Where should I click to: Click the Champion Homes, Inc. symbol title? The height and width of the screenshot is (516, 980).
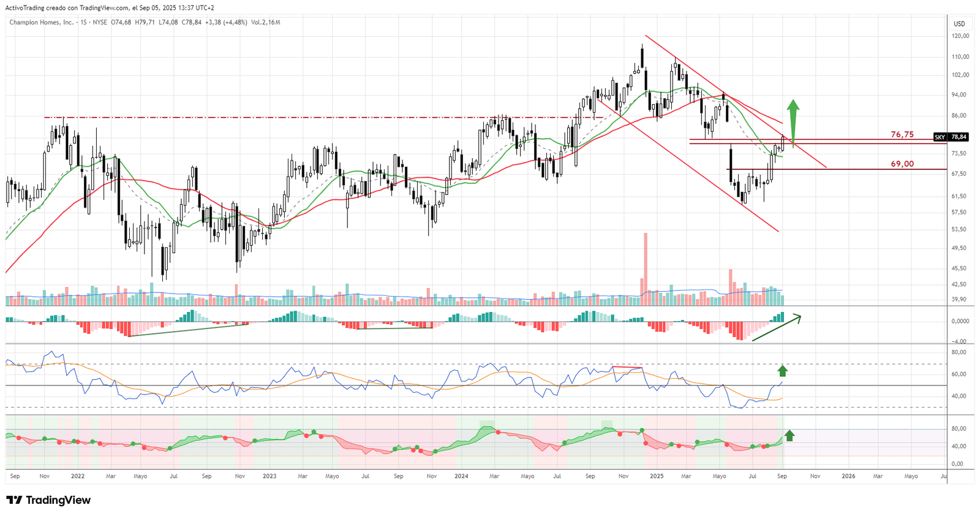41,23
